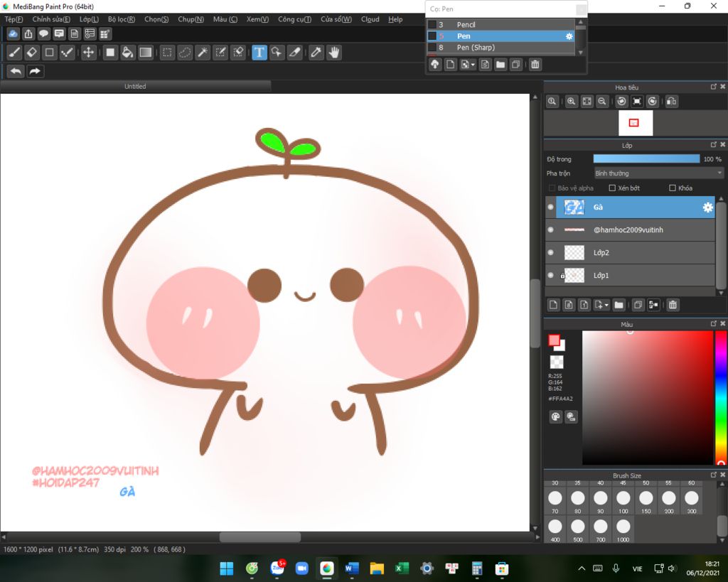Select the Bucket fill tool

pyautogui.click(x=127, y=53)
